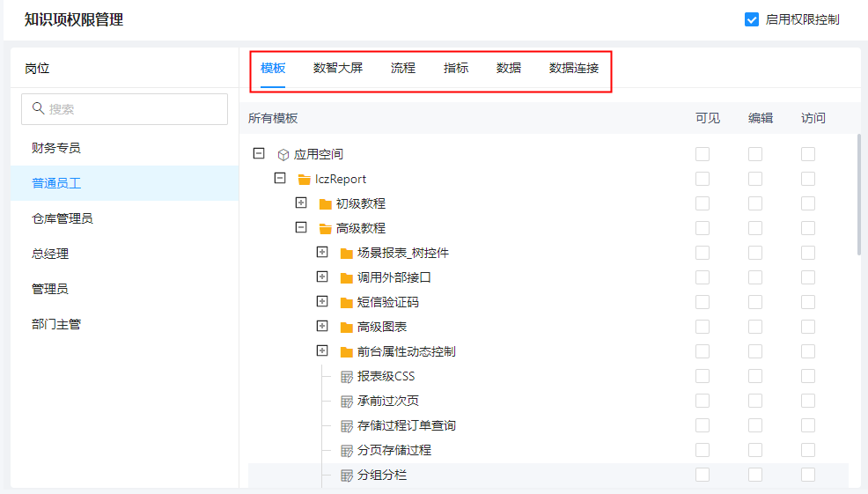Switch to the 数智大屏 tab
This screenshot has width=868, height=494.
pos(338,68)
